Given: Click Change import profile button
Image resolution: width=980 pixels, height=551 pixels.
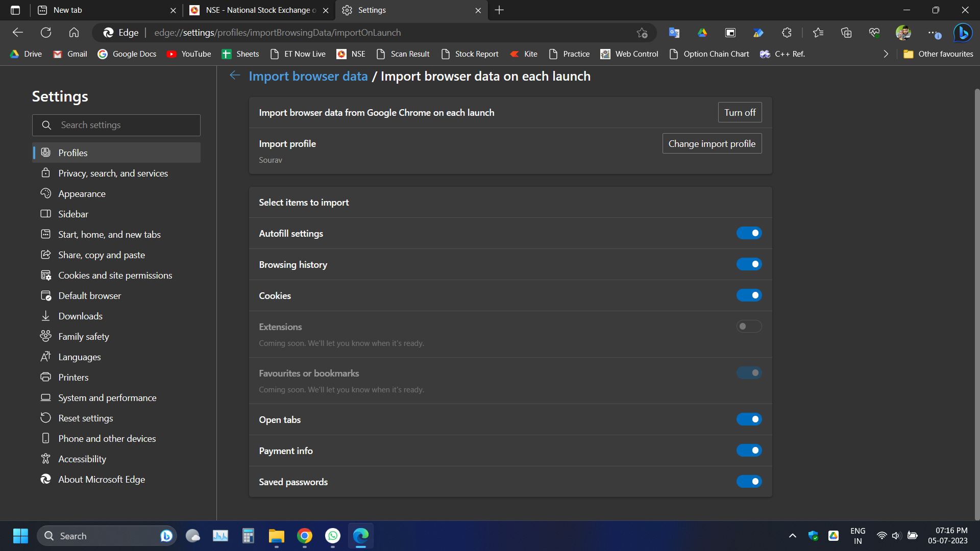Looking at the screenshot, I should [x=712, y=143].
